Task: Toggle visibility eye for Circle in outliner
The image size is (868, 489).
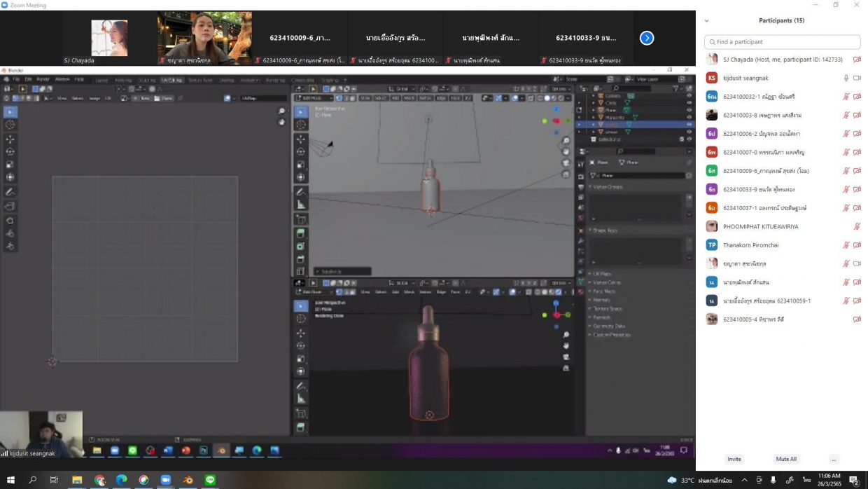Action: (x=689, y=103)
